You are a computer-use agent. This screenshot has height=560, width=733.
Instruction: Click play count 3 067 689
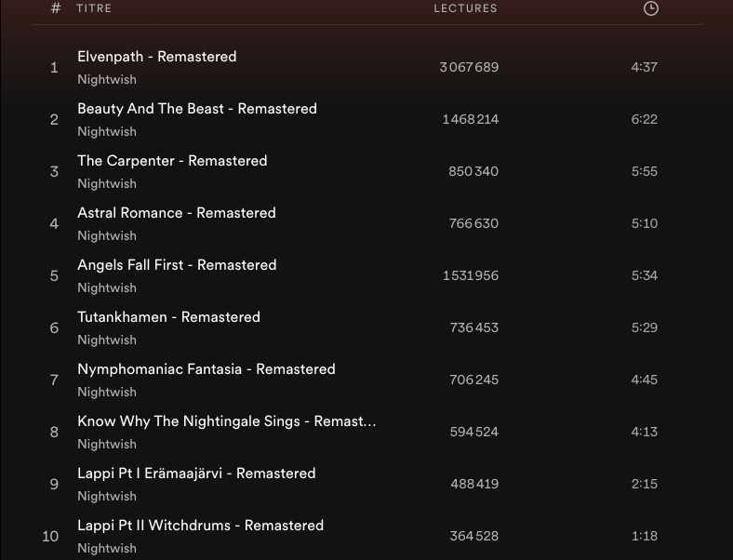(x=469, y=68)
